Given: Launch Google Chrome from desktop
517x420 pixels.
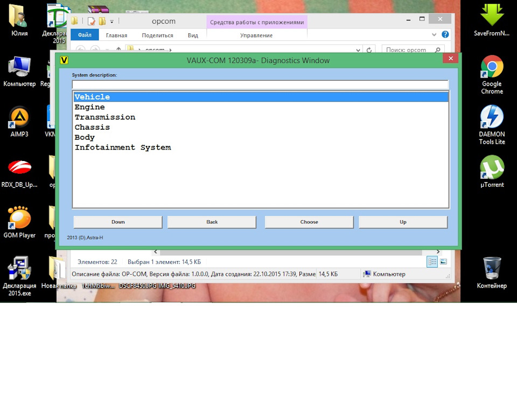Looking at the screenshot, I should pyautogui.click(x=492, y=75).
